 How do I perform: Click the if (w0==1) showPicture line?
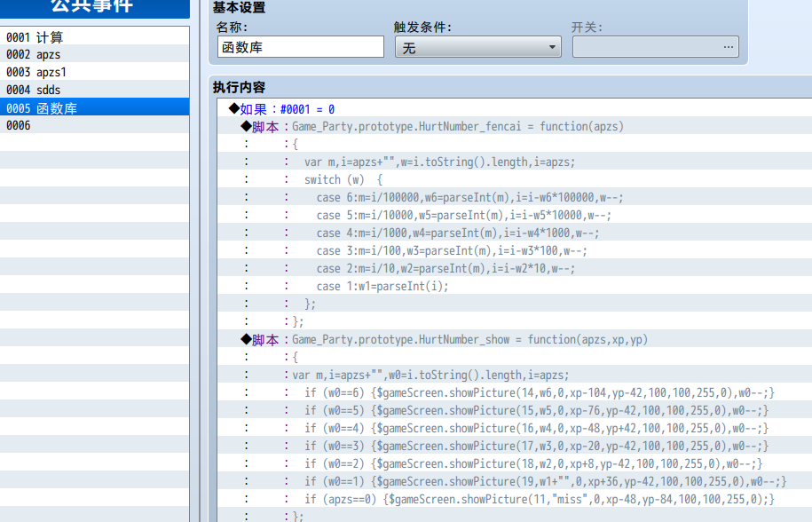[x=515, y=481]
